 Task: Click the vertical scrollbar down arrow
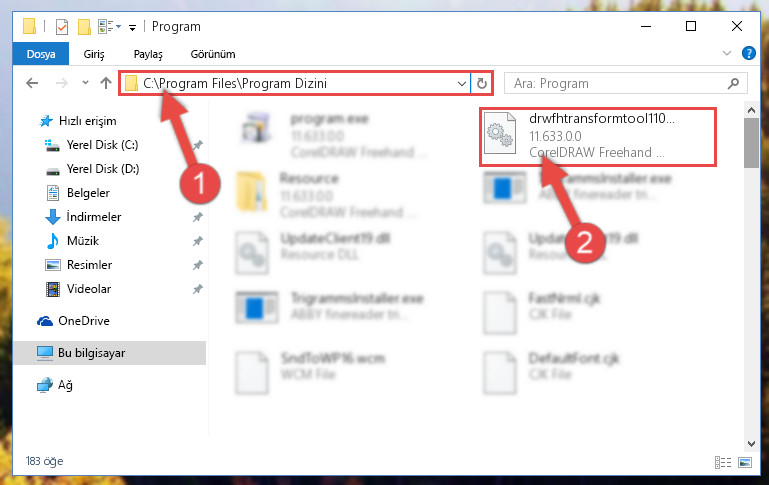[751, 443]
